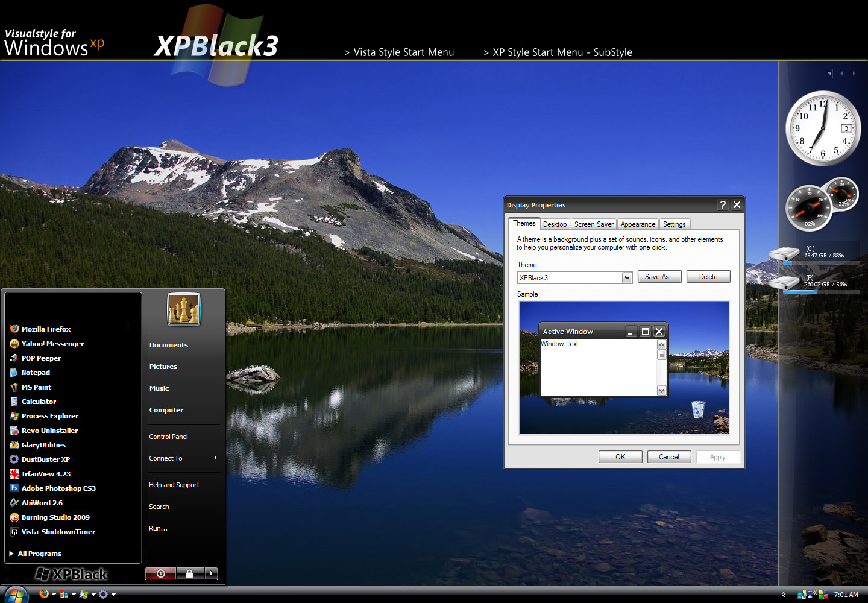The image size is (868, 603).
Task: Open Mozilla Firefox from the start menu
Action: tap(40, 329)
